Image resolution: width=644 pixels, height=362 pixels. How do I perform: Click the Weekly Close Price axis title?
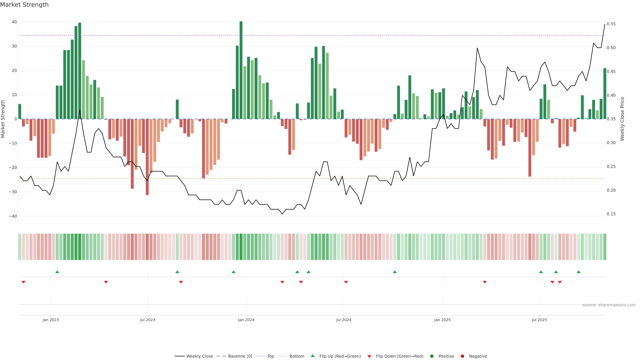pos(622,119)
